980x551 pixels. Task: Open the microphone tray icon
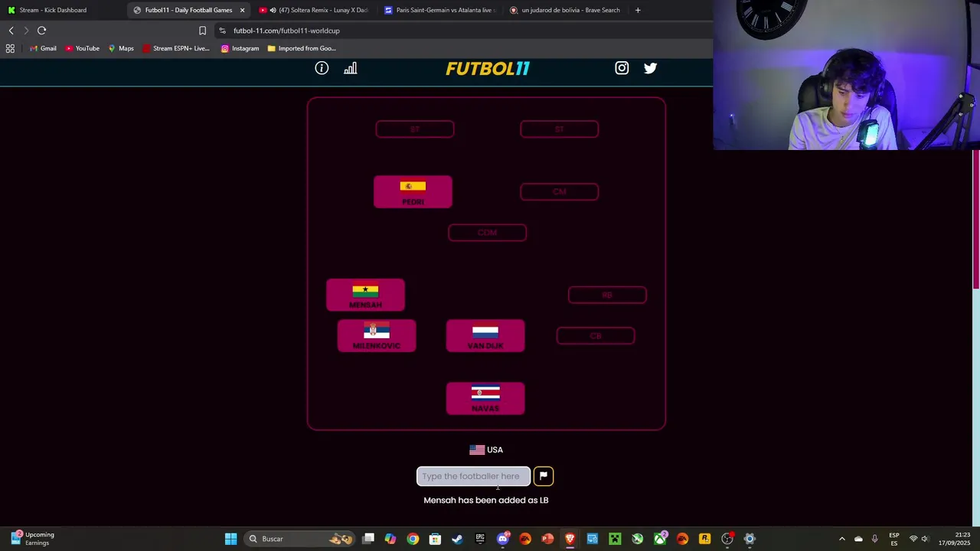[x=874, y=539]
